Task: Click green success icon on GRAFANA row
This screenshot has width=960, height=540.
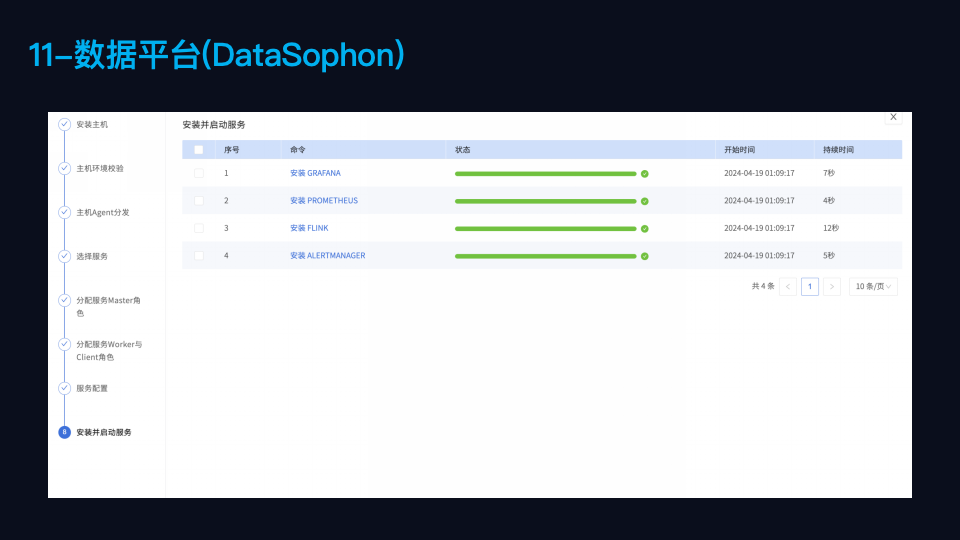Action: pyautogui.click(x=645, y=174)
